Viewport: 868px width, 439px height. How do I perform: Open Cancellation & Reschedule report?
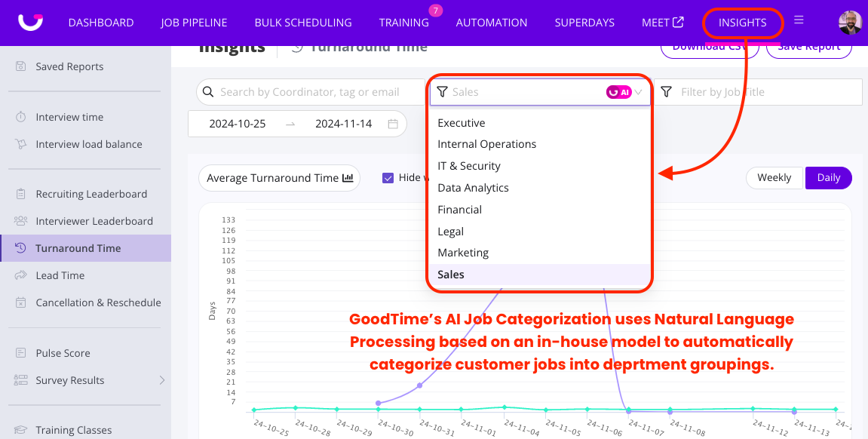click(x=99, y=302)
